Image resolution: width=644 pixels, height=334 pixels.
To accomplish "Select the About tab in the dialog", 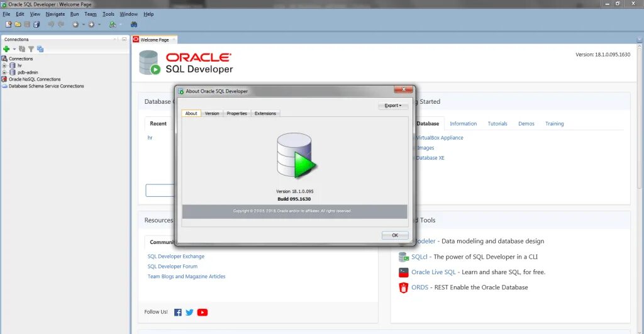I will click(191, 113).
